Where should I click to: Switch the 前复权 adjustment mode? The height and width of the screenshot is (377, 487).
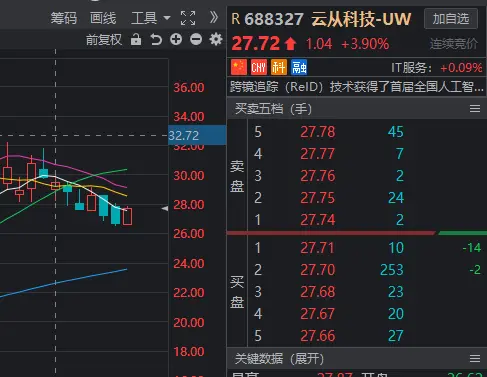click(104, 40)
